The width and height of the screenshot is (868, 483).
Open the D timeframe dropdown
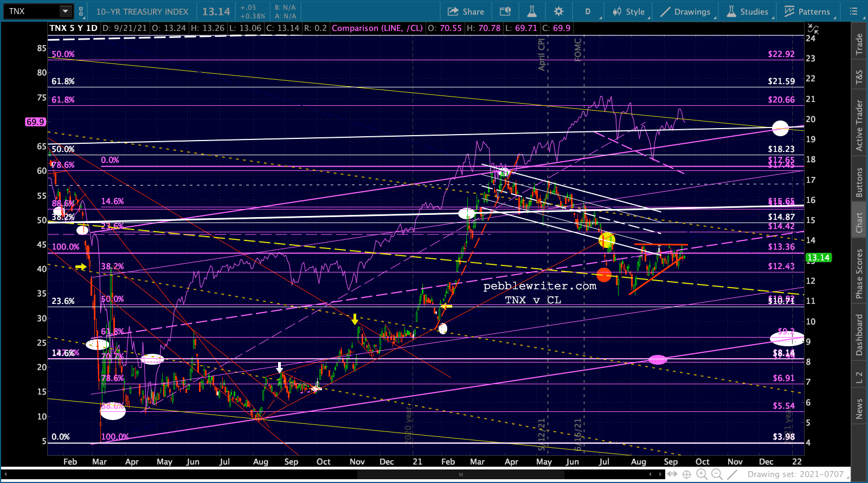coord(588,11)
